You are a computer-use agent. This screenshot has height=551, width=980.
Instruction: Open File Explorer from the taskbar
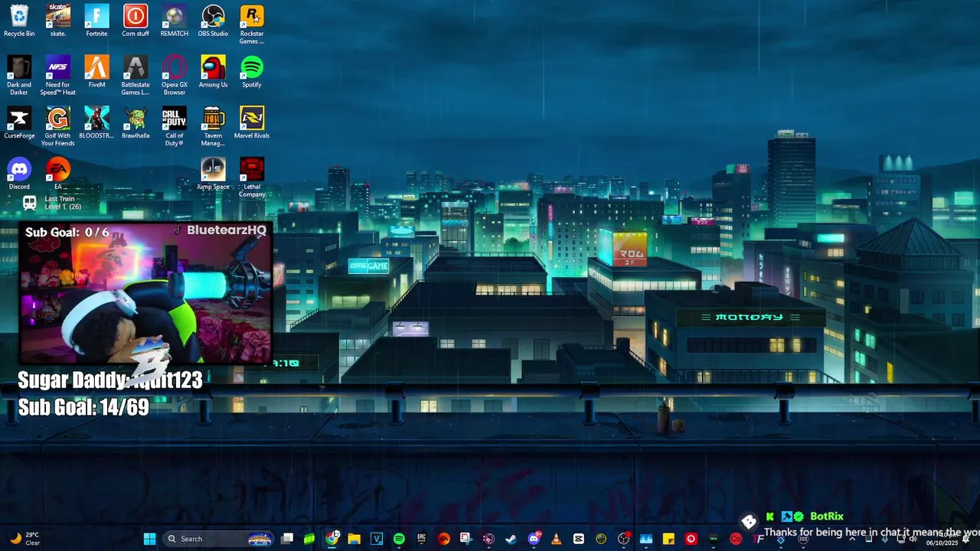click(354, 539)
